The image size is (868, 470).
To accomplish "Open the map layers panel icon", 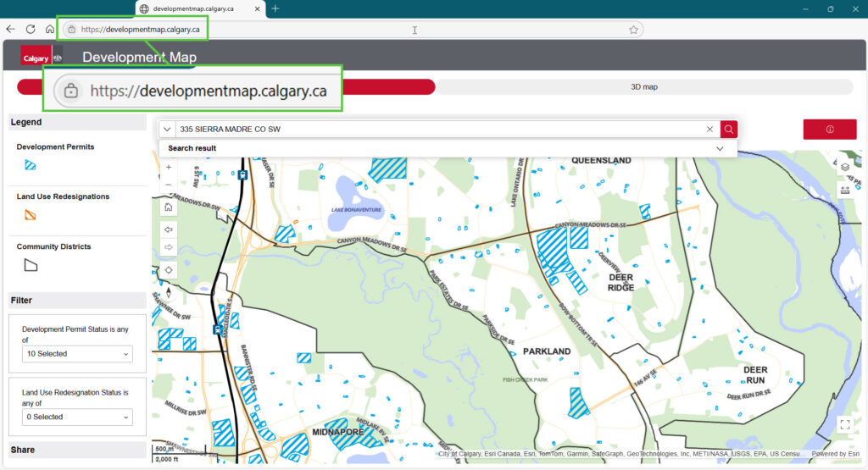I will (845, 167).
